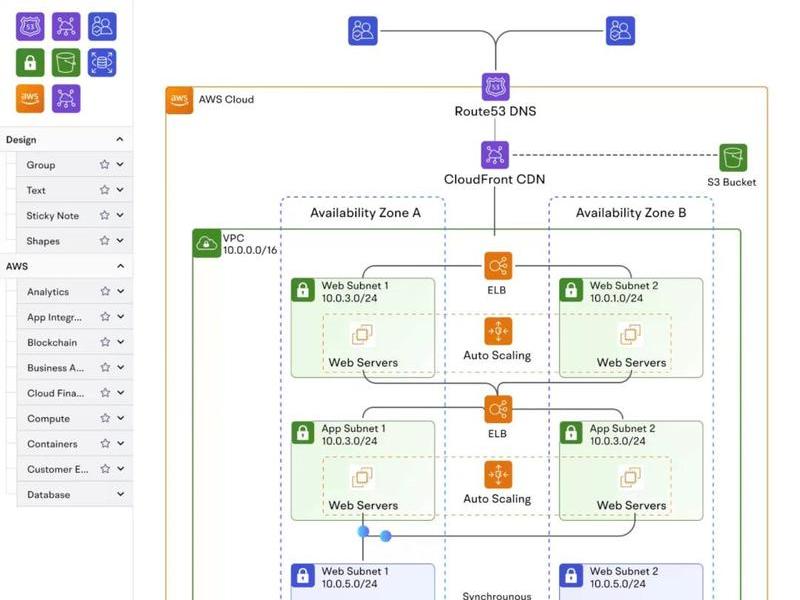Open the Blockchain category

coord(74,342)
